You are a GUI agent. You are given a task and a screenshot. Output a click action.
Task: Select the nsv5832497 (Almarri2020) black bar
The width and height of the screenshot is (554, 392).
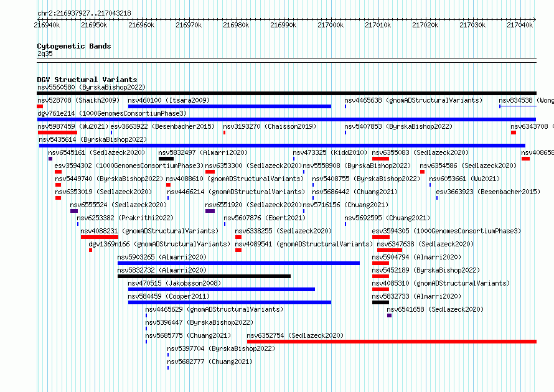click(166, 159)
